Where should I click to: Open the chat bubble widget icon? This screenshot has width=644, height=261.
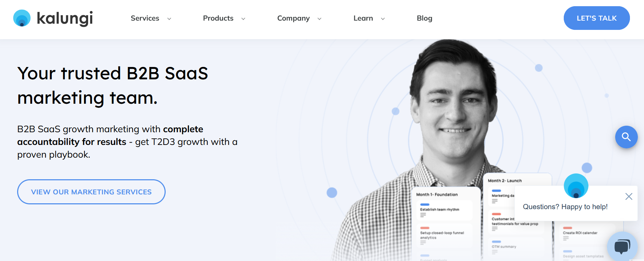point(622,246)
